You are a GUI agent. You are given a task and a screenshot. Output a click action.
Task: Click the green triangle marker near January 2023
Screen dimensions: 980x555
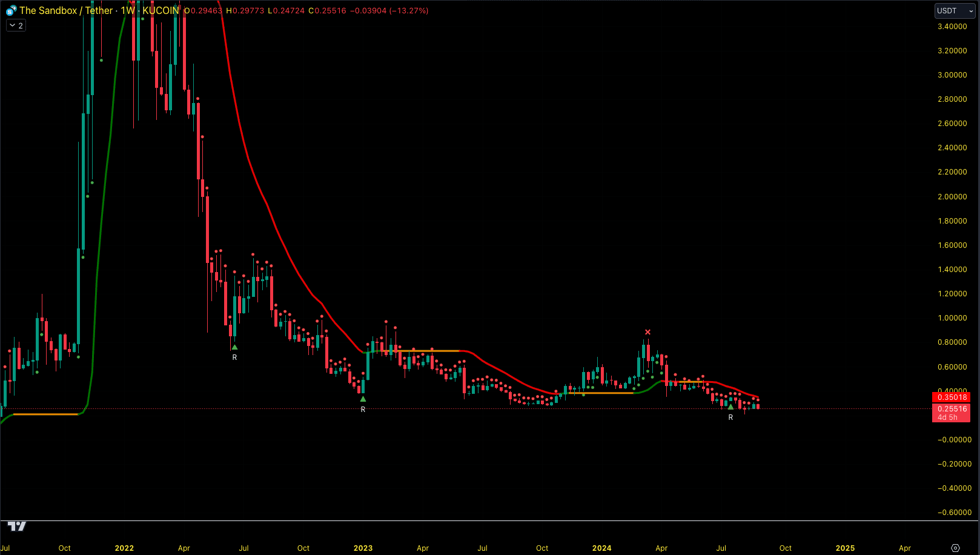[x=363, y=399]
